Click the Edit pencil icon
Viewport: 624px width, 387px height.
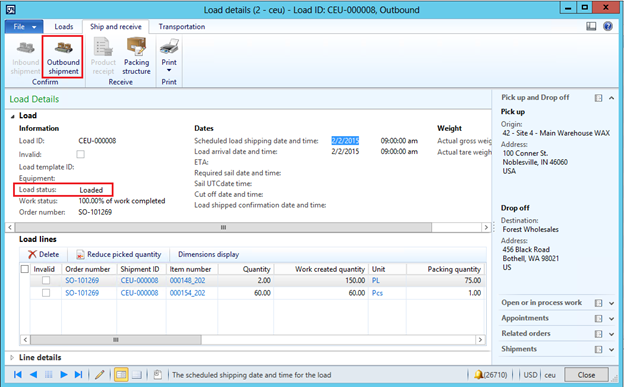point(100,375)
